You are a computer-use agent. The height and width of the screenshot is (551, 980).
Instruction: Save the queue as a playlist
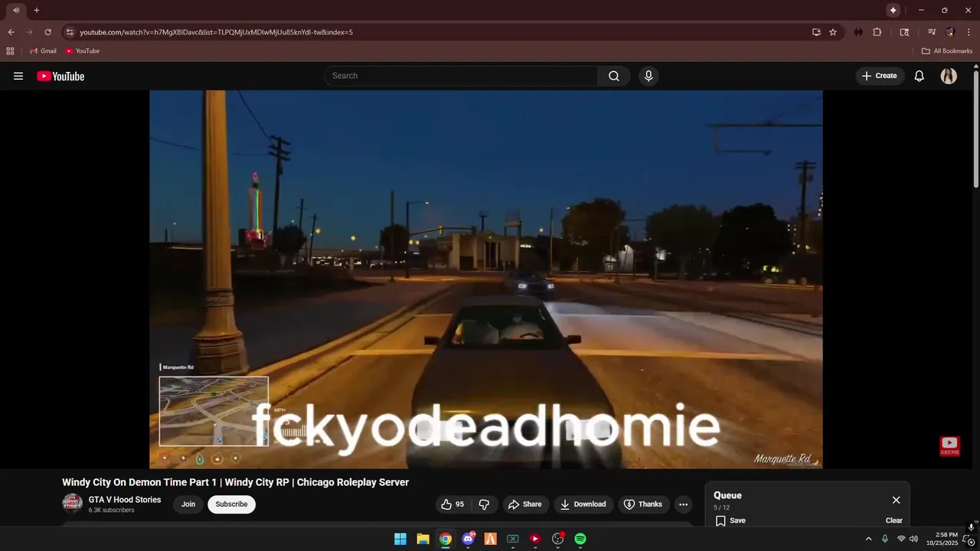click(x=730, y=520)
